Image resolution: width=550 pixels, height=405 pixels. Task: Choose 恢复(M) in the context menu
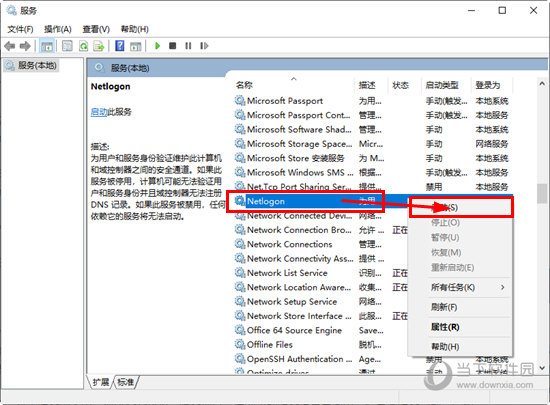(x=446, y=252)
